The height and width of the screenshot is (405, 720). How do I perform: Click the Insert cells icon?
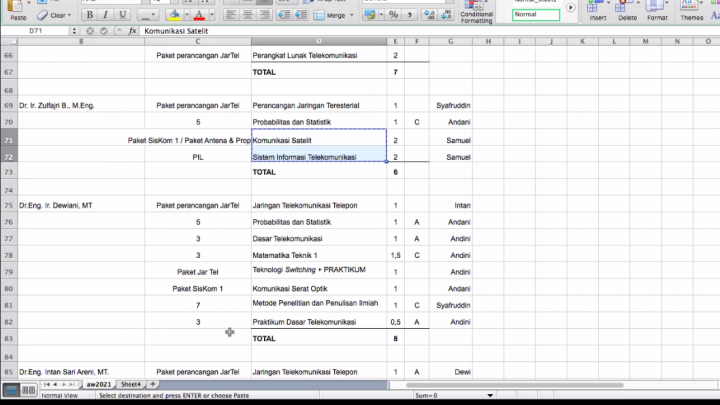(x=598, y=12)
